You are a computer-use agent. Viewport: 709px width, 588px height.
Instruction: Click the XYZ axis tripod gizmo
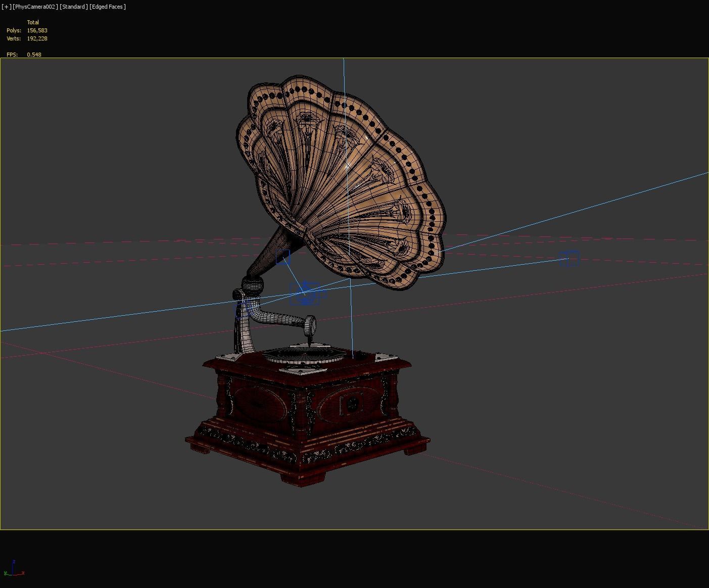tap(14, 568)
